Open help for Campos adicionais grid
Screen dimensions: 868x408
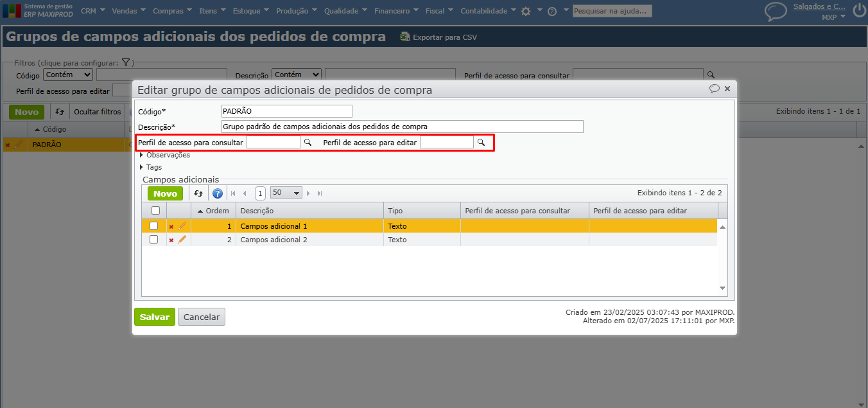click(218, 193)
